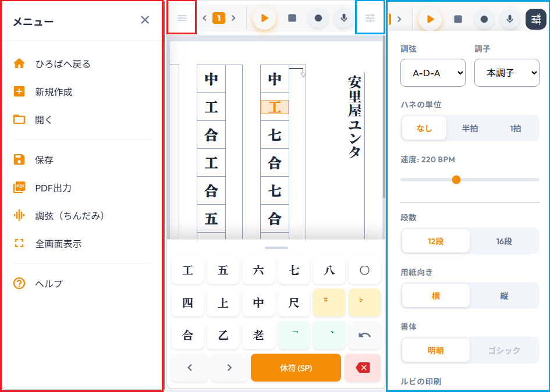Tap the 乙 key on the keypad
The width and height of the screenshot is (550, 392).
point(223,335)
